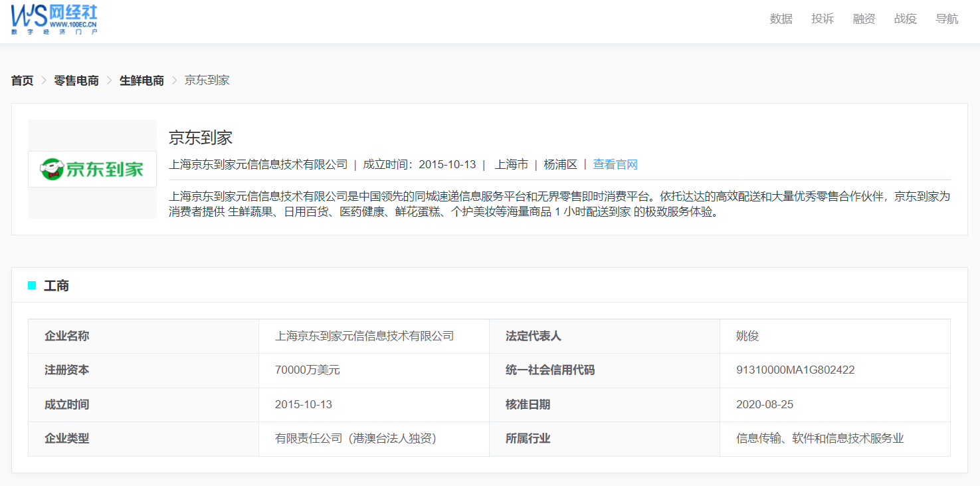The height and width of the screenshot is (486, 980).
Task: Click the 京东到家 company logo image
Action: coord(92,169)
